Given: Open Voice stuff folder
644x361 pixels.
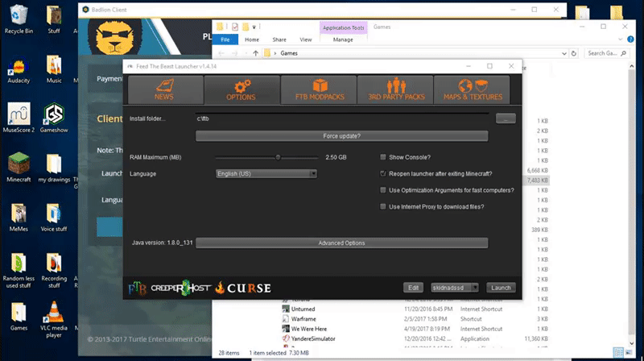Looking at the screenshot, I should (54, 217).
